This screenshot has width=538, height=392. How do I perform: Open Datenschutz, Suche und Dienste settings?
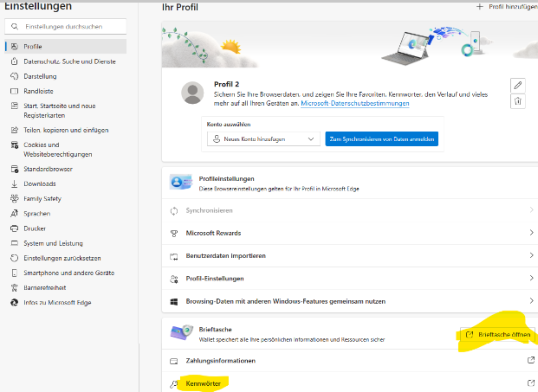[69, 61]
